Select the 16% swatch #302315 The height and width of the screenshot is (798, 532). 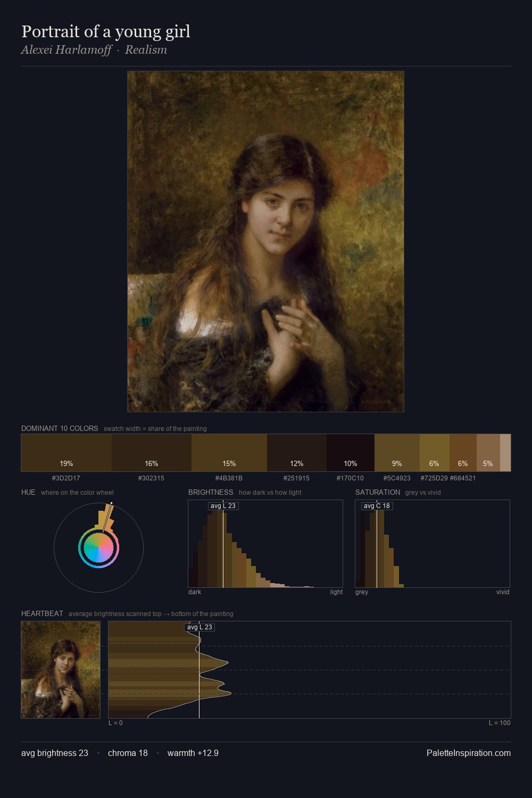(152, 453)
